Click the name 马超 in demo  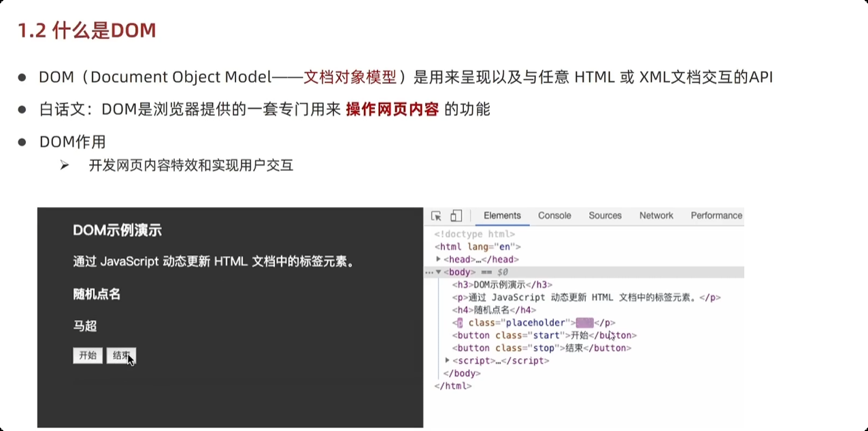(x=85, y=326)
